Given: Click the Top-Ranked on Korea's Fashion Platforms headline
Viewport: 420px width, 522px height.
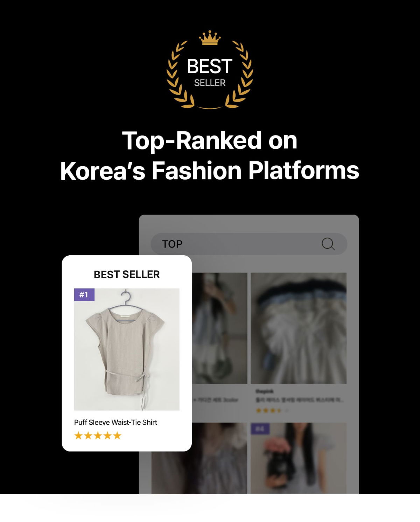Looking at the screenshot, I should [210, 155].
